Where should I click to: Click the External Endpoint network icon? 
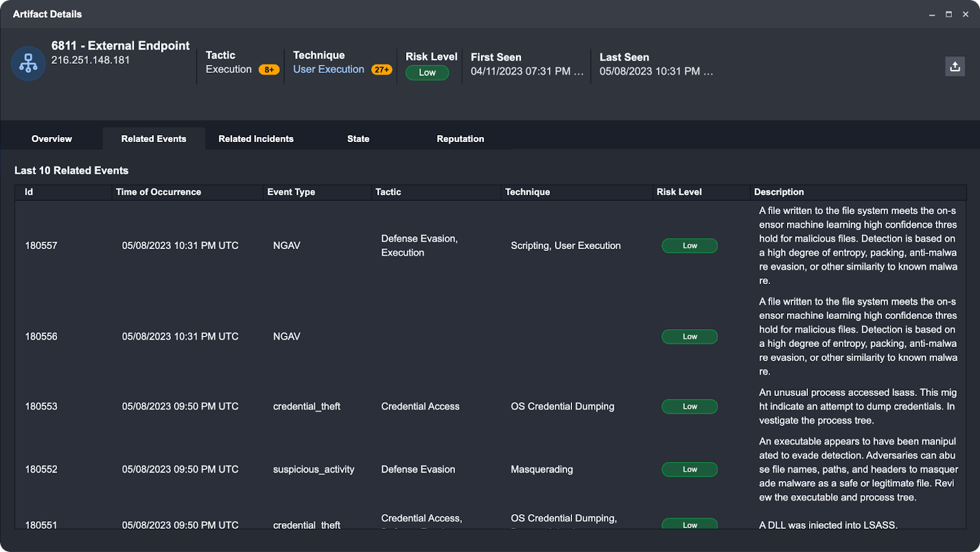pyautogui.click(x=28, y=63)
